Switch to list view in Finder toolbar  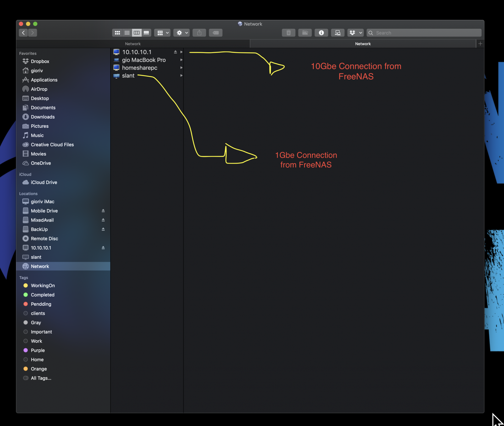click(x=127, y=33)
